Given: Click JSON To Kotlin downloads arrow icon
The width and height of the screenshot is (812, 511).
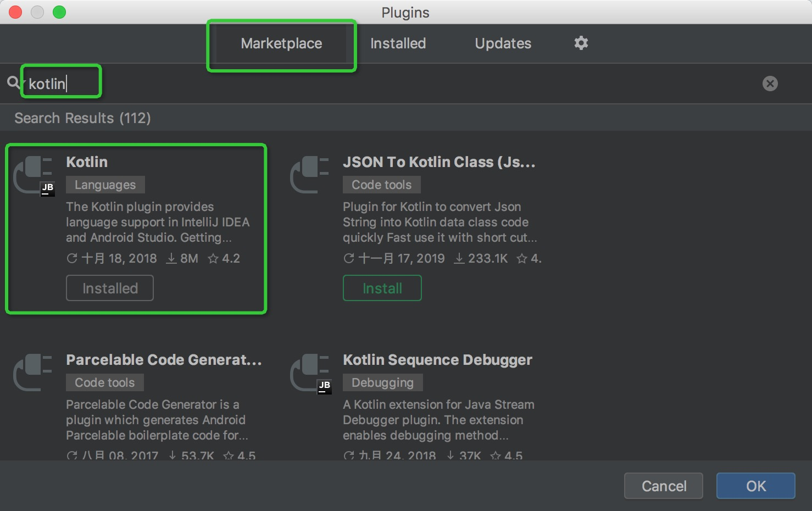Looking at the screenshot, I should [x=459, y=258].
